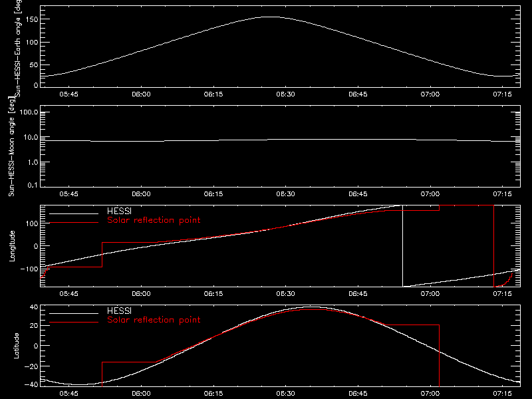This screenshot has height=399, width=532.
Task: Click 05:45 time label under Latitude panel
Action: (69, 394)
